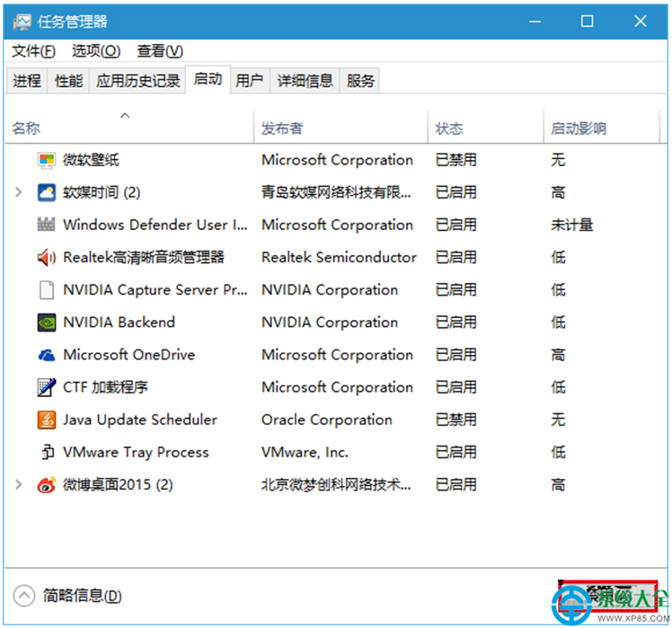Click the NVIDIA Capture Server blank file icon
Viewport: 672px width, 628px height.
(47, 290)
